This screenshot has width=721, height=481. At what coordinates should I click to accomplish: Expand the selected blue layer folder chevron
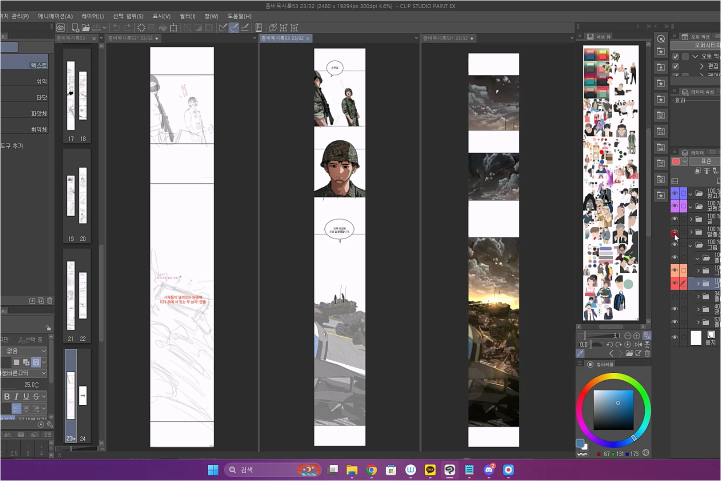coord(698,284)
